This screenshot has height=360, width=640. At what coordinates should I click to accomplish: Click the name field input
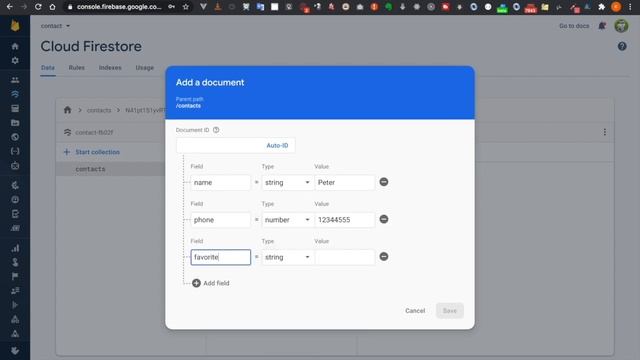(220, 182)
